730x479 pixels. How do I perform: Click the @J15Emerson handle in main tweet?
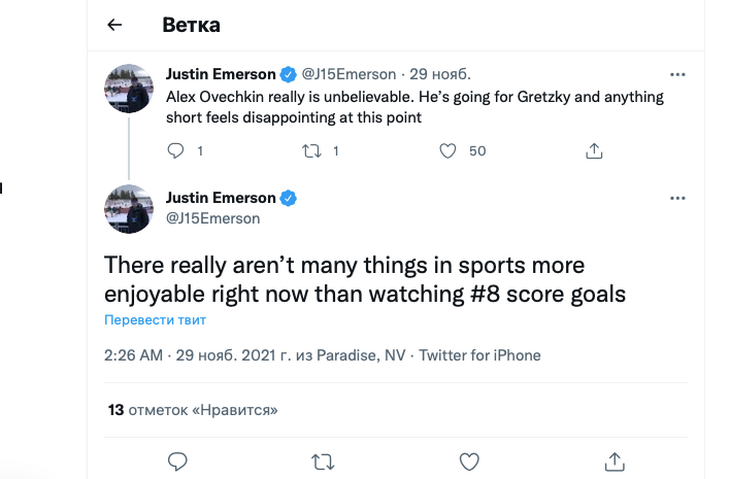213,218
